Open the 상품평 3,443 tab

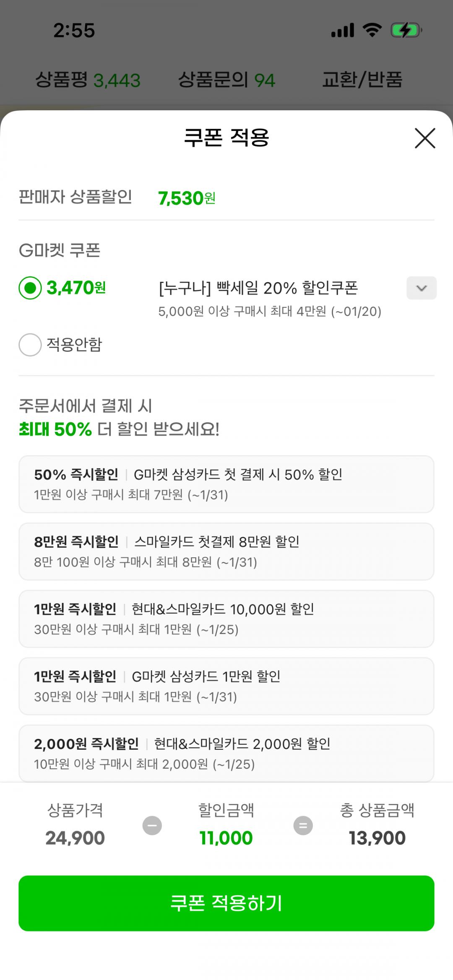pos(88,80)
